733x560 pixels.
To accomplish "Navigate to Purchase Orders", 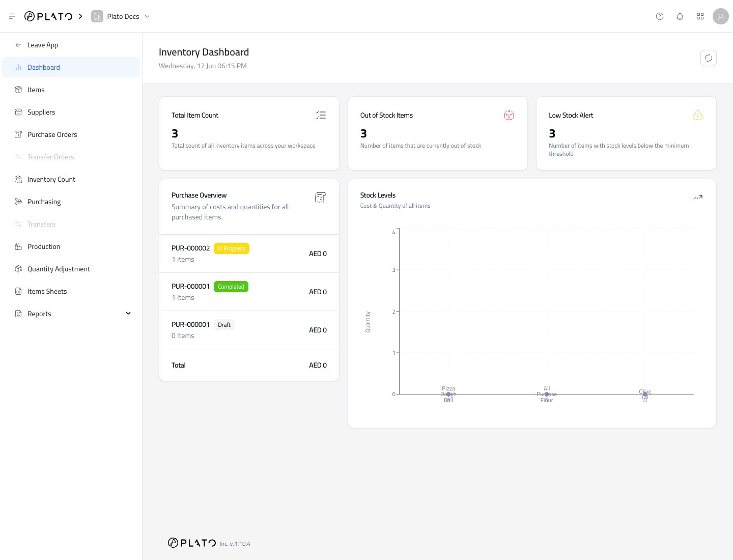I will pos(71,134).
